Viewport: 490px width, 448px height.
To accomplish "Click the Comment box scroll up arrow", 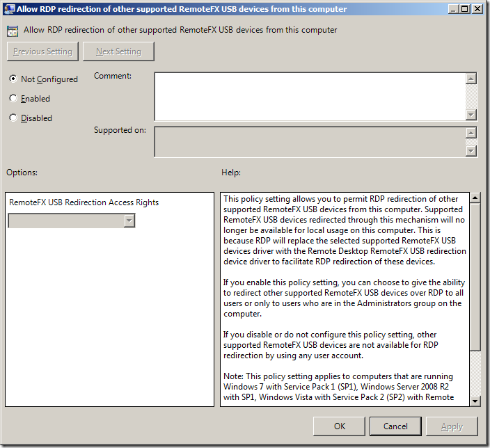I will 471,79.
